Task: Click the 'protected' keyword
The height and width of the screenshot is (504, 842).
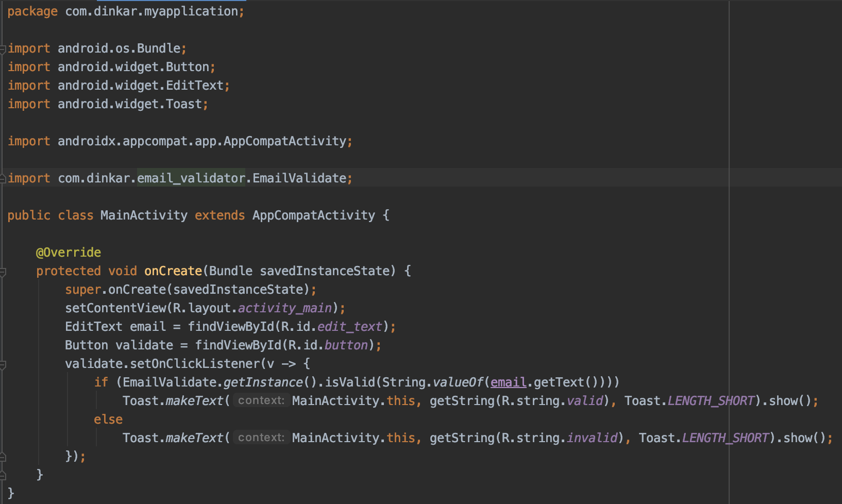Action: click(69, 271)
